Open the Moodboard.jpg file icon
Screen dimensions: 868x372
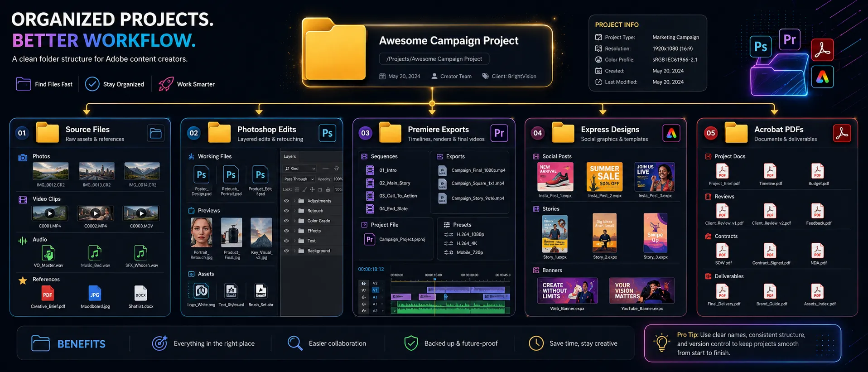click(95, 294)
